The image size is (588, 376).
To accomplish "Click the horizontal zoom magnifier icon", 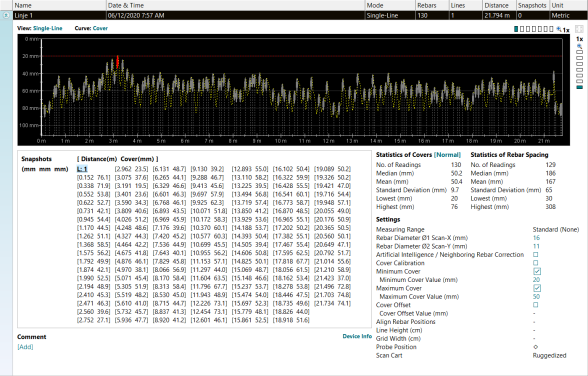I will 559,29.
